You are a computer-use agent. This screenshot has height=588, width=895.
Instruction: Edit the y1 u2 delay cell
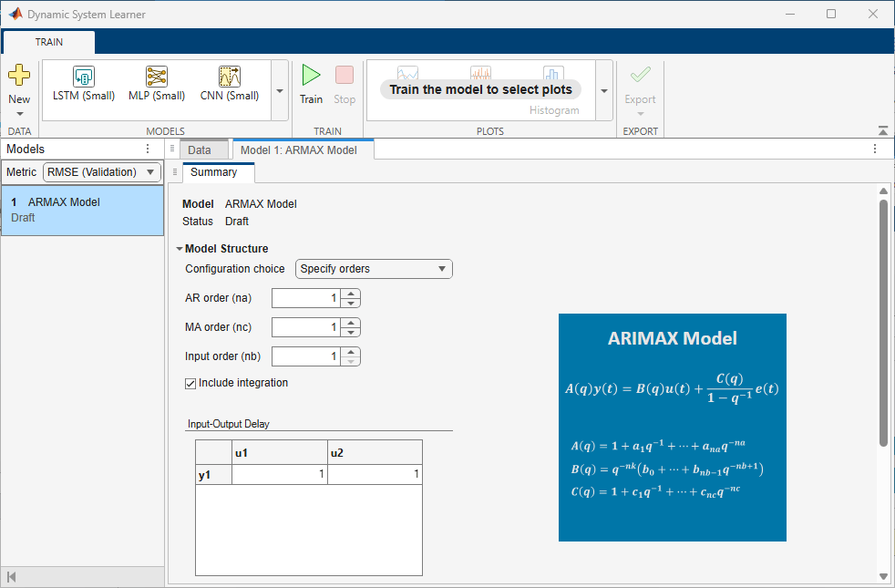pyautogui.click(x=375, y=474)
